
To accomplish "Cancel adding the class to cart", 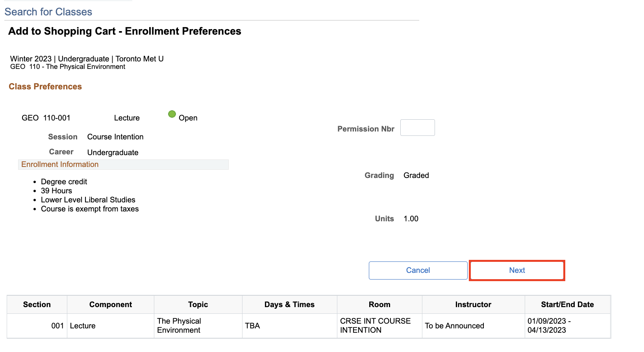I will click(418, 270).
